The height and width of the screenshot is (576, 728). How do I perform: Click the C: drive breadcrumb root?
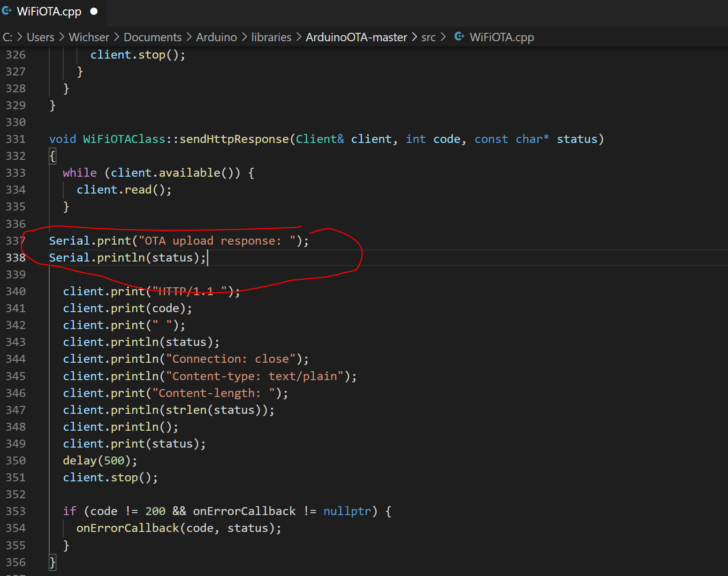[x=8, y=37]
